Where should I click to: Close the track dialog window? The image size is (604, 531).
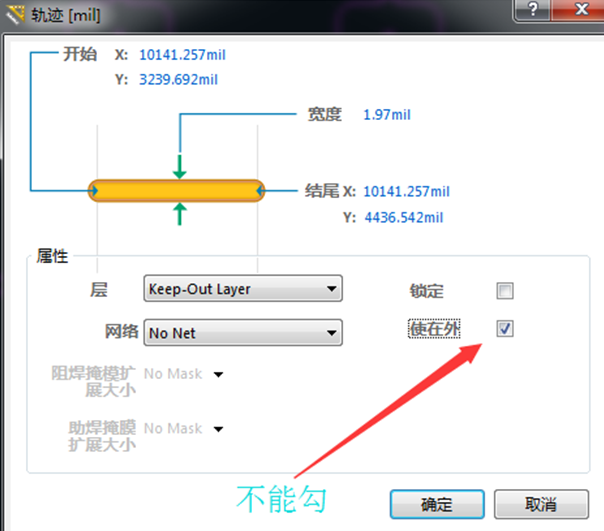579,9
